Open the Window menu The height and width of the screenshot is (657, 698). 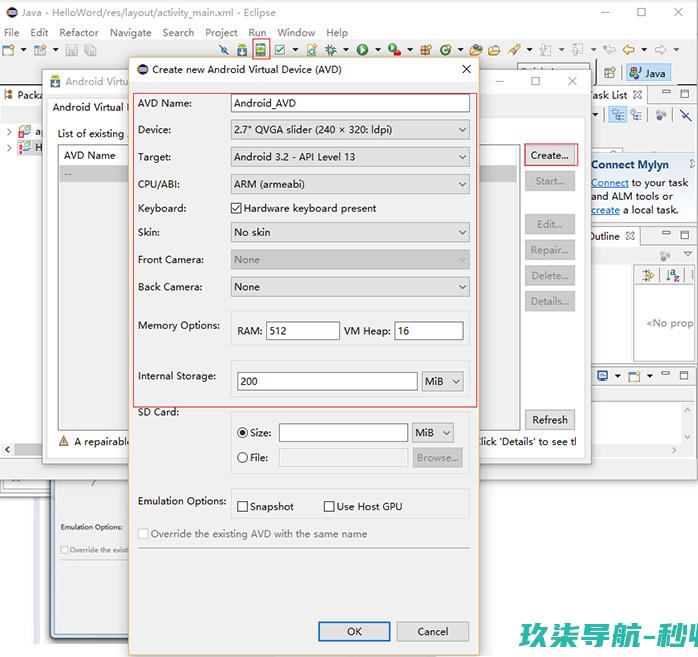[x=296, y=32]
